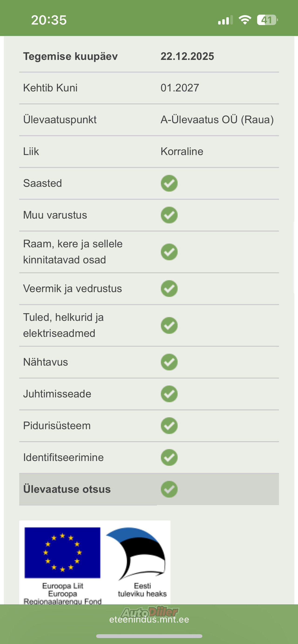Tap the Ülevaatuse otsus result checkmark

[x=169, y=489]
